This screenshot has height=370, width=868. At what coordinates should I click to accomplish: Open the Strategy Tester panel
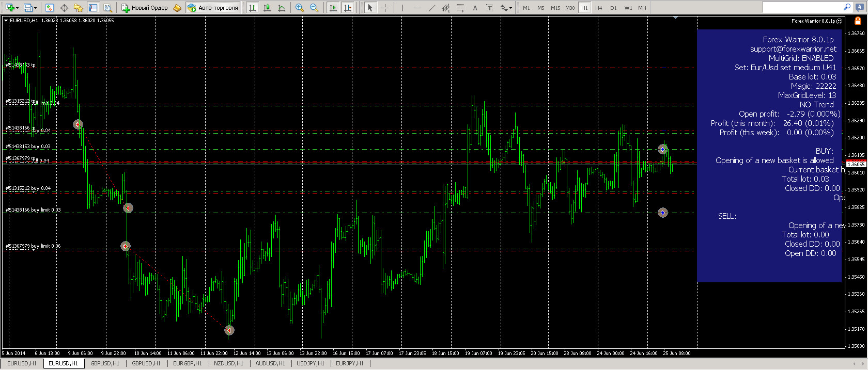pos(107,8)
